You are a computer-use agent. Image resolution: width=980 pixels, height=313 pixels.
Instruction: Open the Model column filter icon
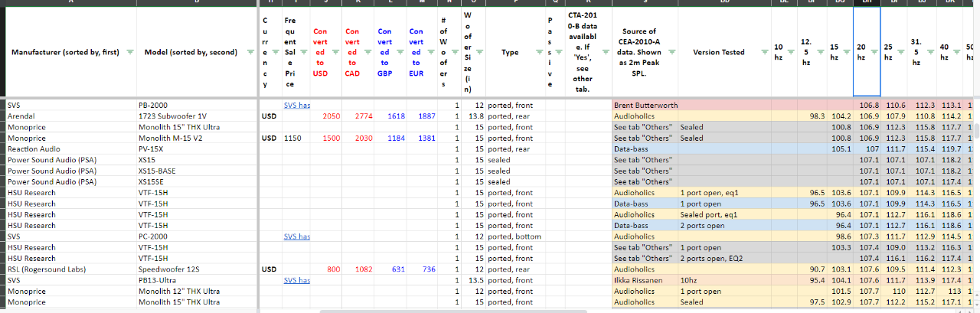point(251,52)
